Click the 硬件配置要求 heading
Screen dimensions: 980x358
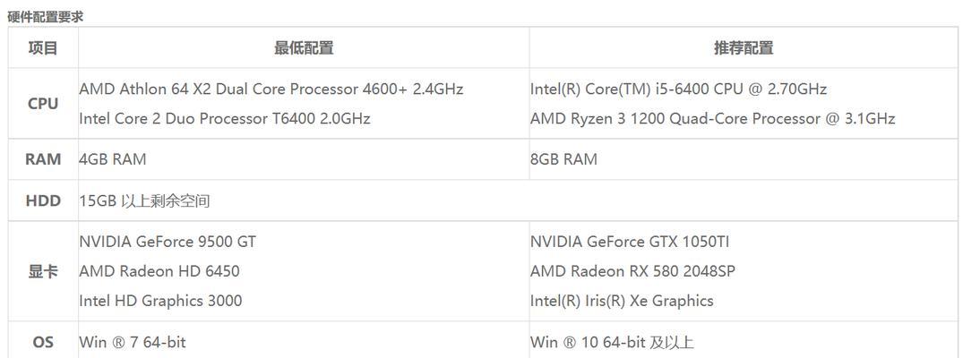point(45,17)
